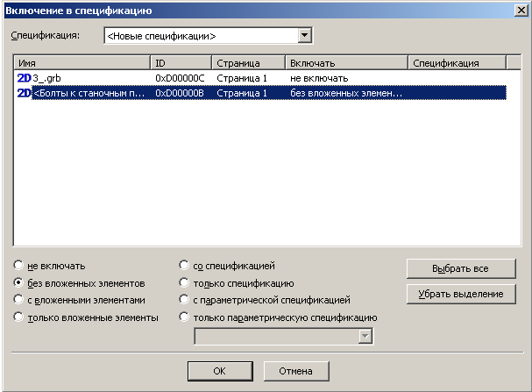Sort list by Имя column header

(x=82, y=63)
